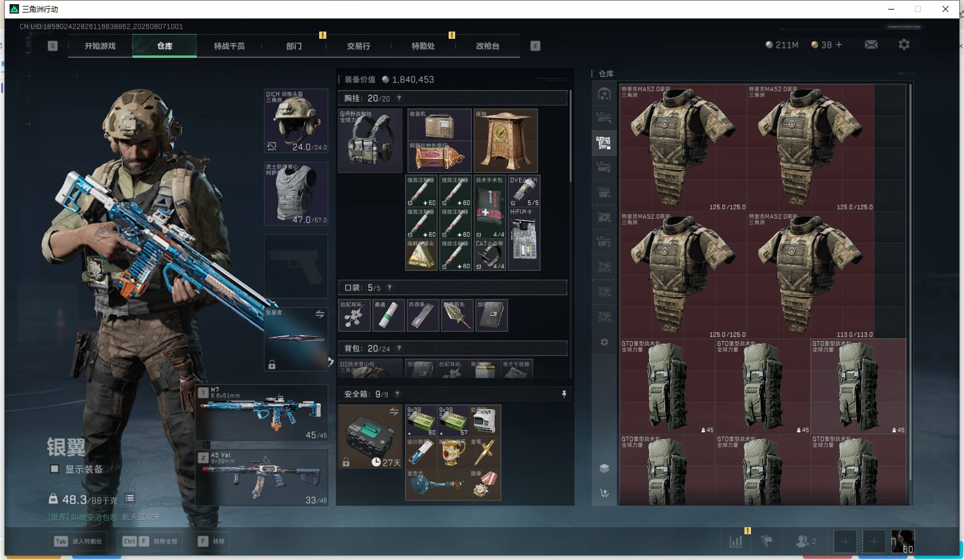Pin the 安全箱 section
The width and height of the screenshot is (964, 560).
[564, 394]
